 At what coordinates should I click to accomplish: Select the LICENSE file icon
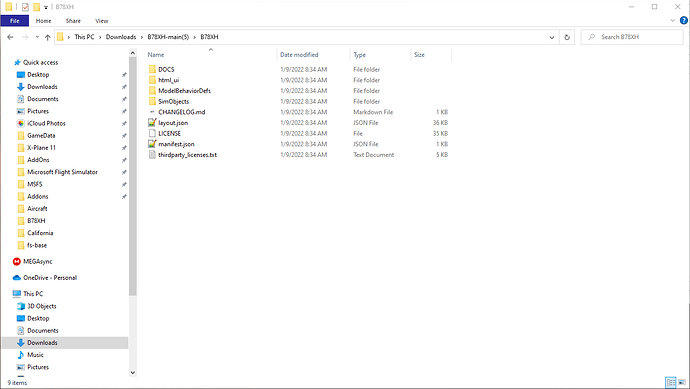pos(152,133)
